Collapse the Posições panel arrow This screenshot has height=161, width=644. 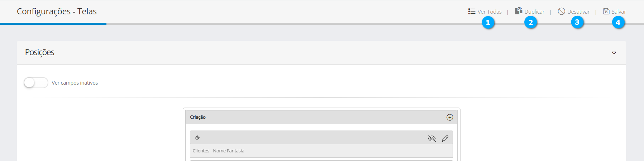pyautogui.click(x=614, y=53)
